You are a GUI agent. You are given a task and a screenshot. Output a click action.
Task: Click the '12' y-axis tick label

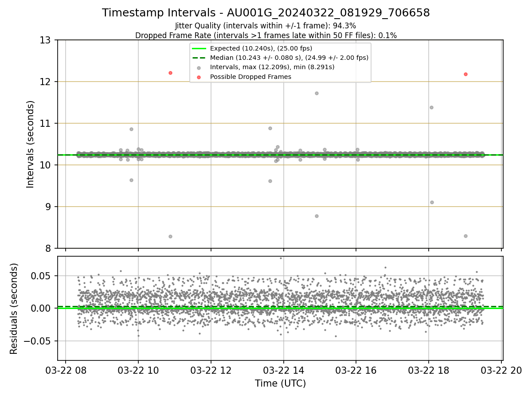(46, 82)
